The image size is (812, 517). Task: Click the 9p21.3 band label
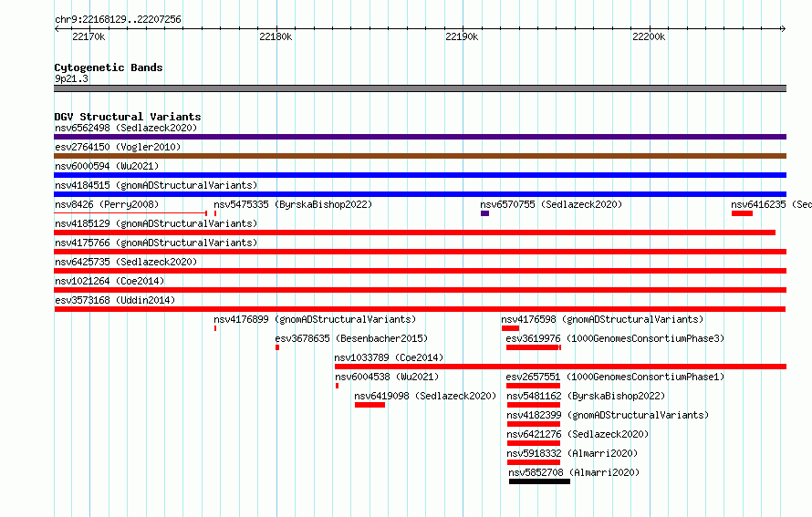[71, 78]
